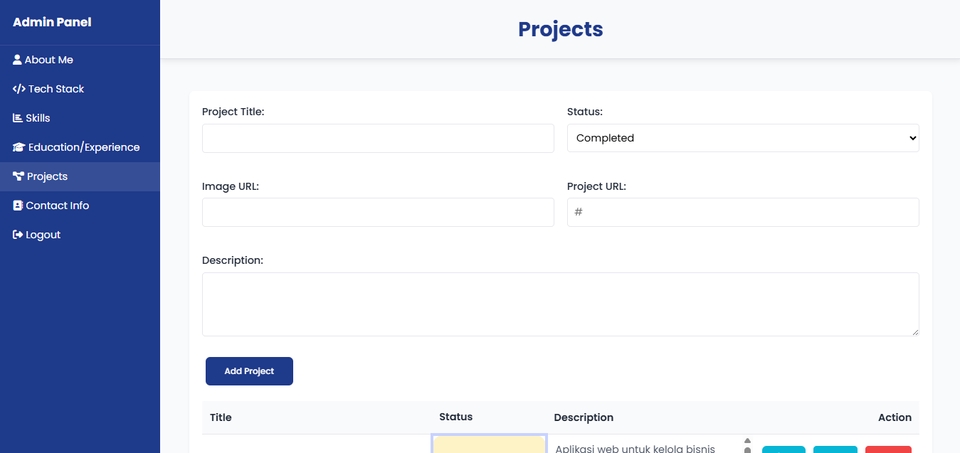Click the red delete button in first row

pos(888,450)
